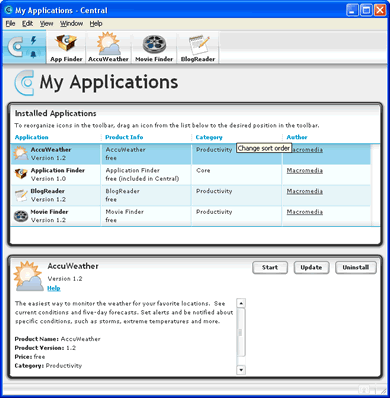
Task: Select the AccuWeather Version 1.2 row
Action: (190, 154)
